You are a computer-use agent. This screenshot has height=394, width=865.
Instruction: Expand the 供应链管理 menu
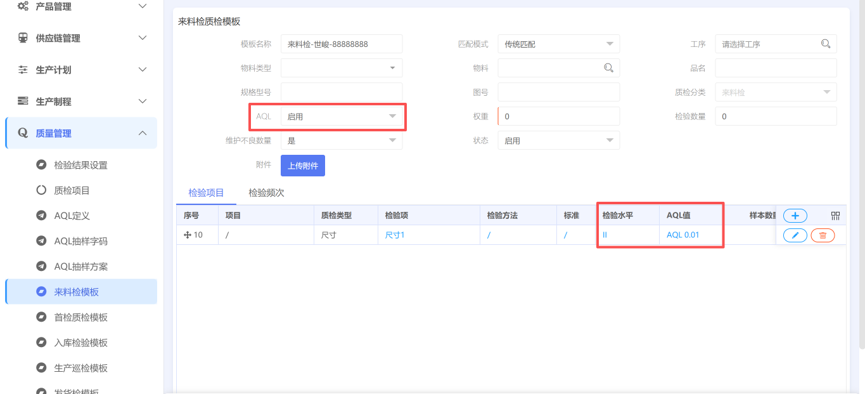click(x=142, y=38)
